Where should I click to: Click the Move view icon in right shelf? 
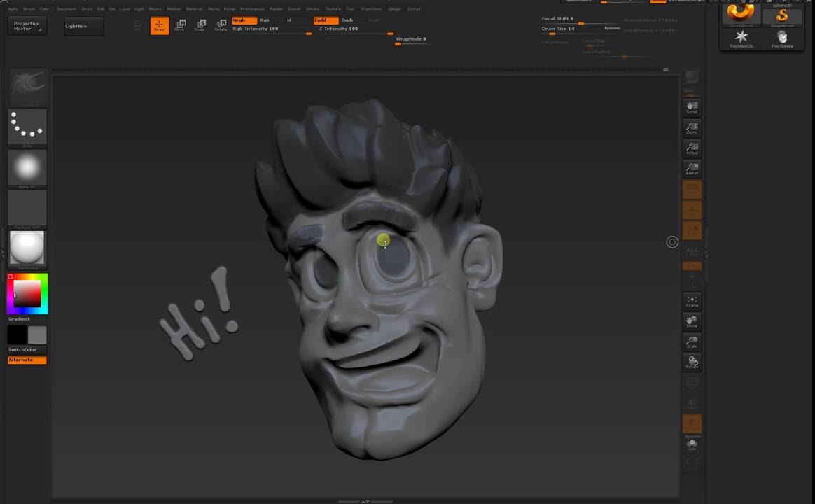(x=692, y=321)
